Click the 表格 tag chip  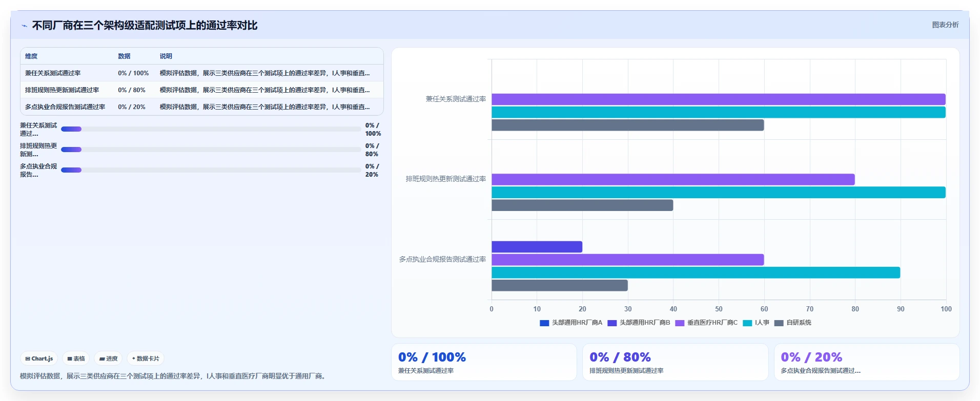[76, 358]
